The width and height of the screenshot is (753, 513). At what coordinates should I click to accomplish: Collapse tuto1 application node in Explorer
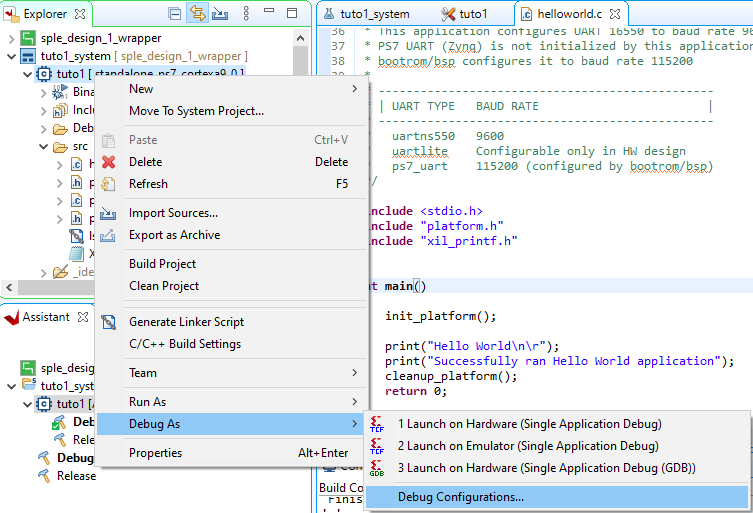click(27, 74)
